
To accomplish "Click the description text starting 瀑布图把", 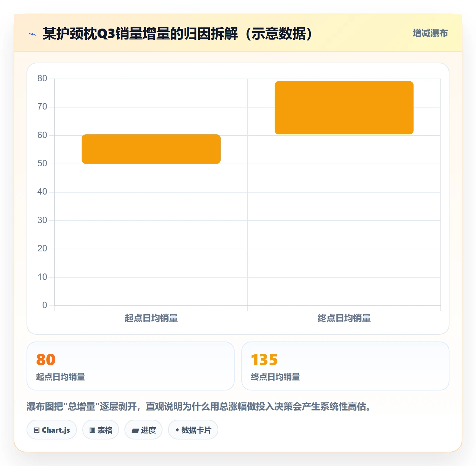I will 200,406.
